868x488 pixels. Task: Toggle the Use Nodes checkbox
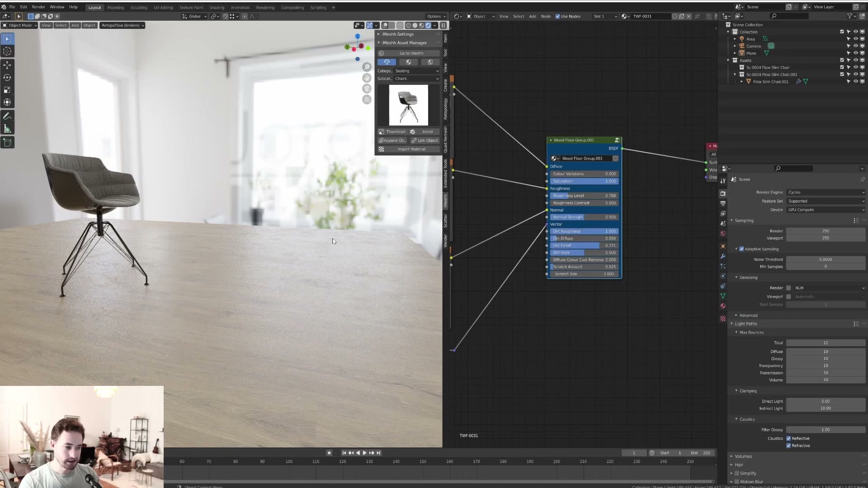[x=557, y=16]
